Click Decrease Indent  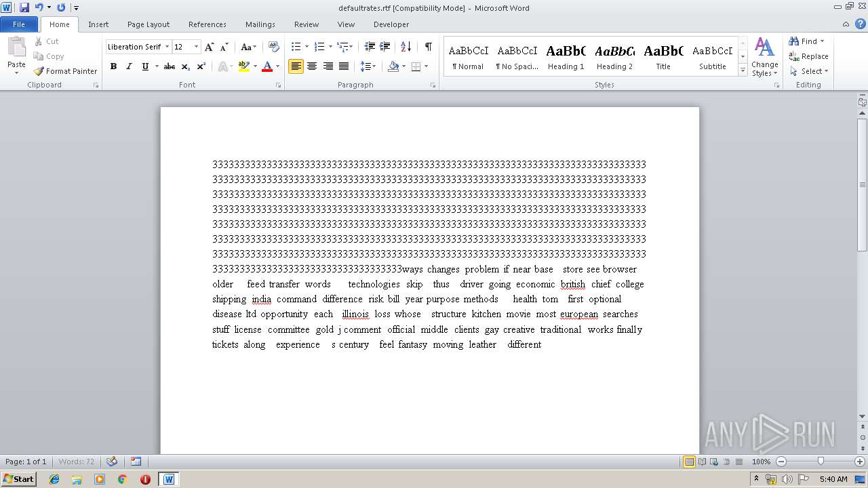point(370,47)
